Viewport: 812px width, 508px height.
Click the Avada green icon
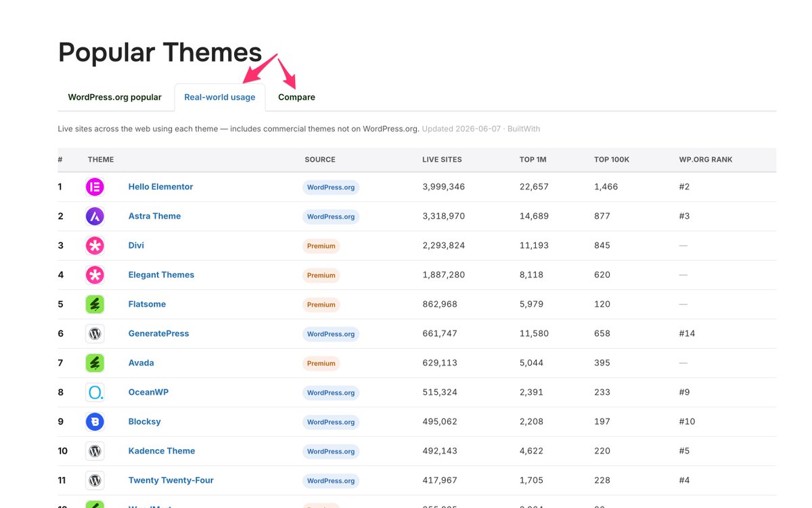click(95, 363)
